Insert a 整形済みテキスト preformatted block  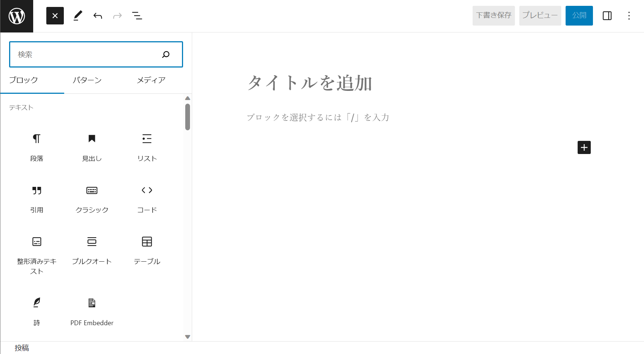37,255
